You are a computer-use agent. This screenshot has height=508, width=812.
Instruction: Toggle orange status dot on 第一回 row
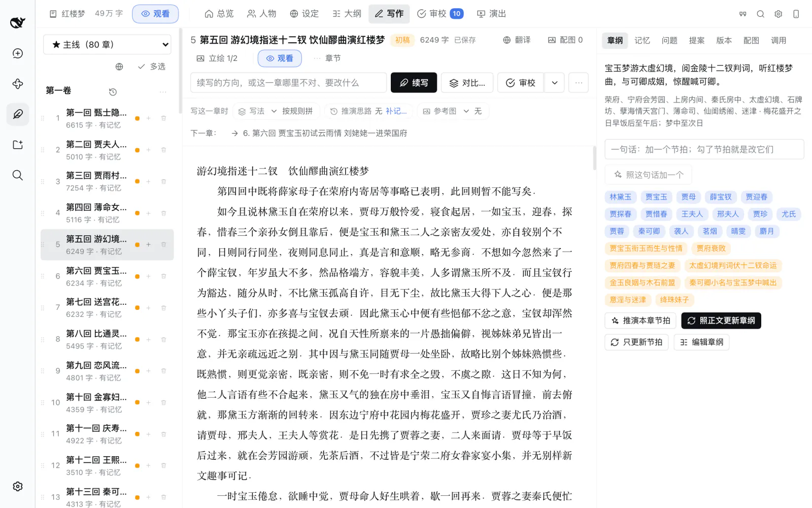[137, 118]
